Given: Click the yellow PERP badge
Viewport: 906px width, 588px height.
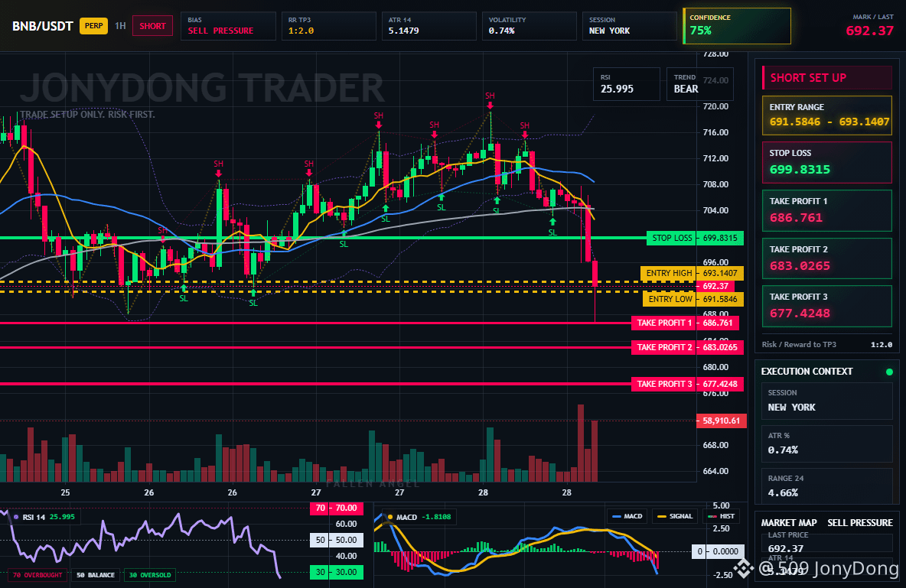Looking at the screenshot, I should pyautogui.click(x=93, y=26).
